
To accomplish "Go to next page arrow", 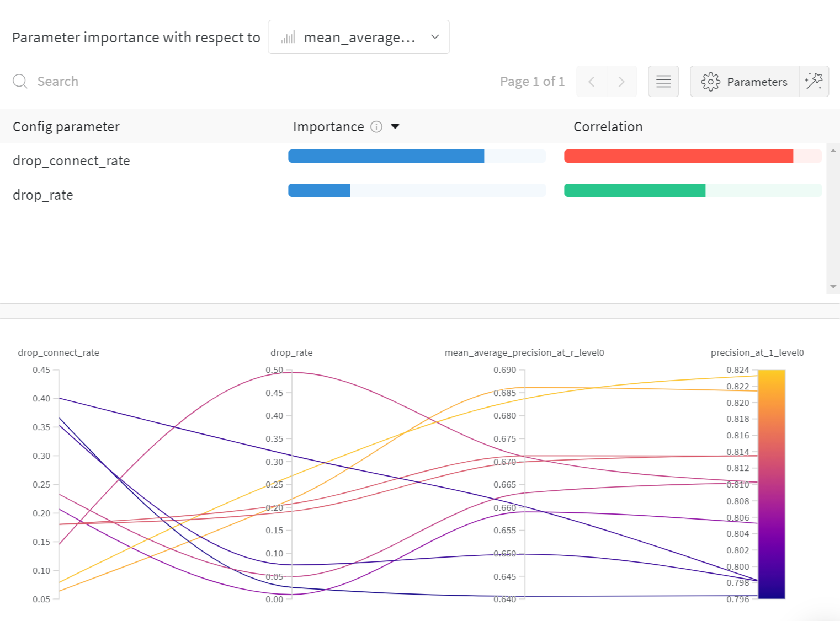I will click(x=622, y=82).
